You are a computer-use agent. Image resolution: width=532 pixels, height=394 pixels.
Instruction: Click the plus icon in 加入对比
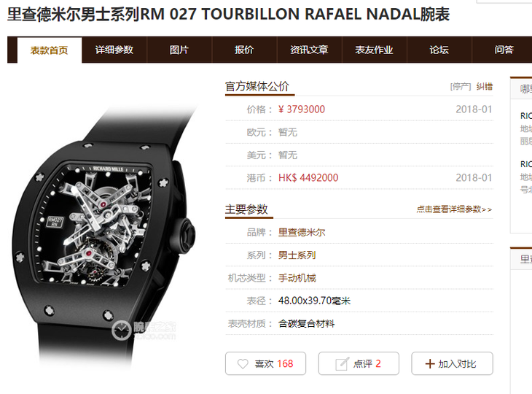[x=429, y=364]
